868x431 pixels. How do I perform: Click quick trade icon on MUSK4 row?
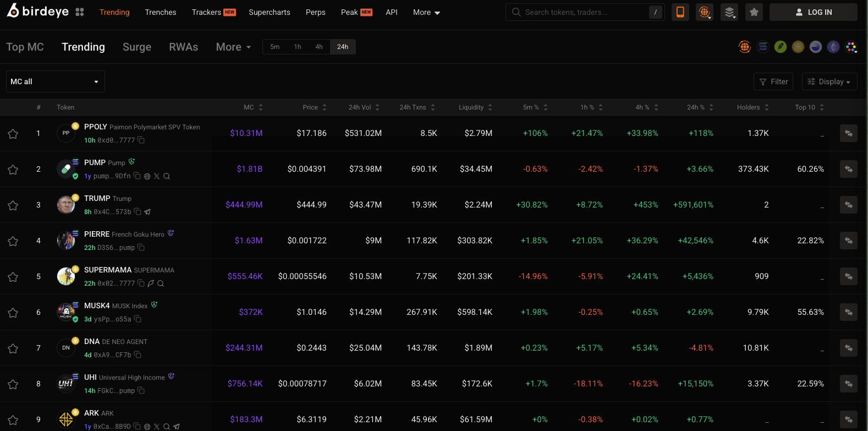(x=849, y=312)
